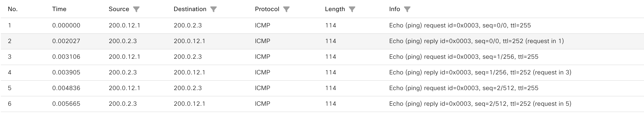Select packet row number 1

tap(322, 25)
